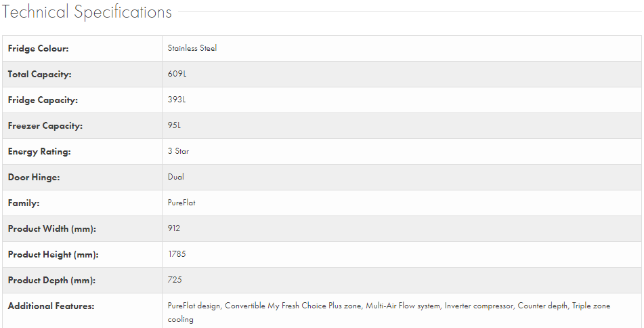Click the Energy Rating label
Viewport: 644px width, 328px height.
(x=39, y=152)
